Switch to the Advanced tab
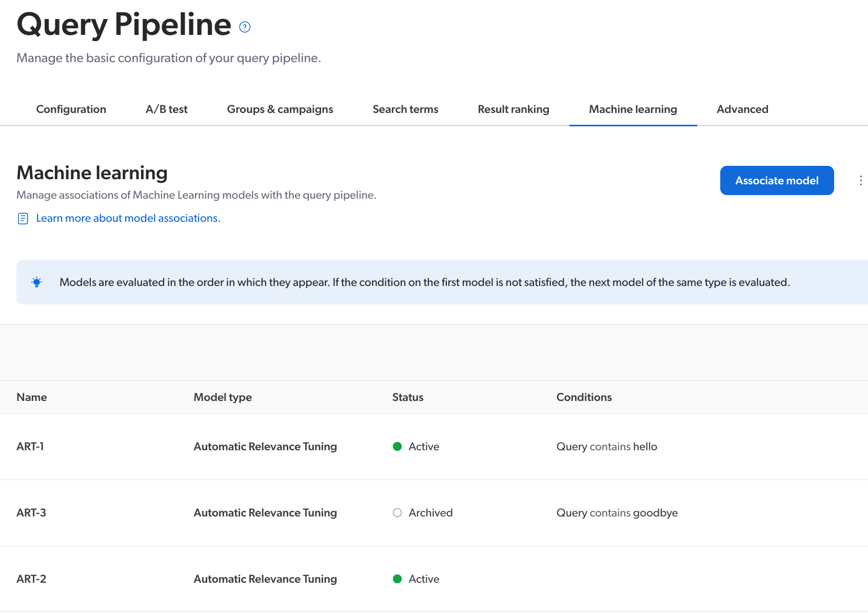The image size is (868, 613). 742,109
